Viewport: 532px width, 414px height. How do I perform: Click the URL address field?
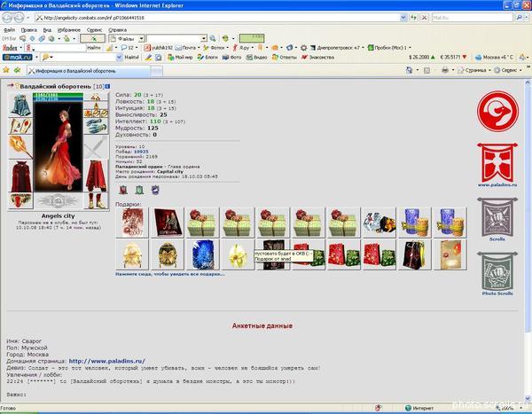pyautogui.click(x=217, y=18)
